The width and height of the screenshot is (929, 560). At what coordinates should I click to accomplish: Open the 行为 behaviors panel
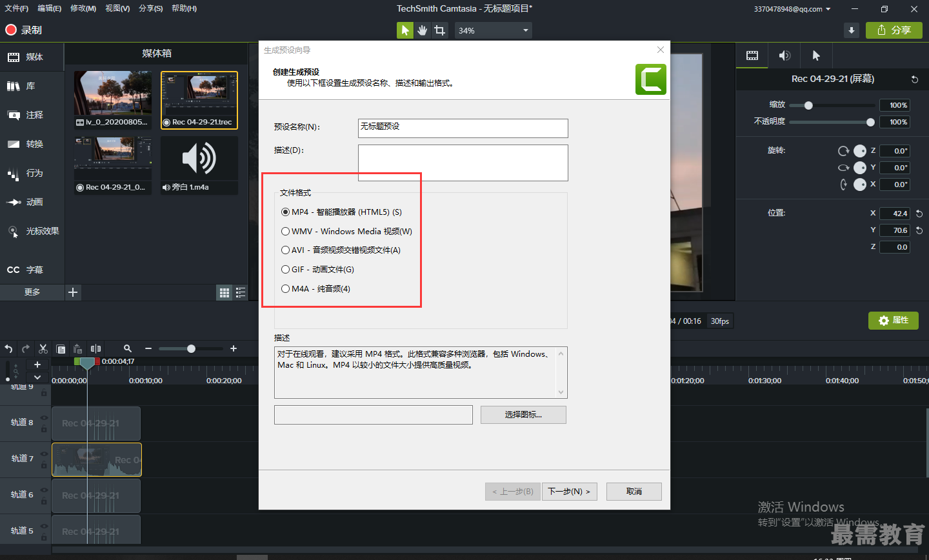[32, 173]
